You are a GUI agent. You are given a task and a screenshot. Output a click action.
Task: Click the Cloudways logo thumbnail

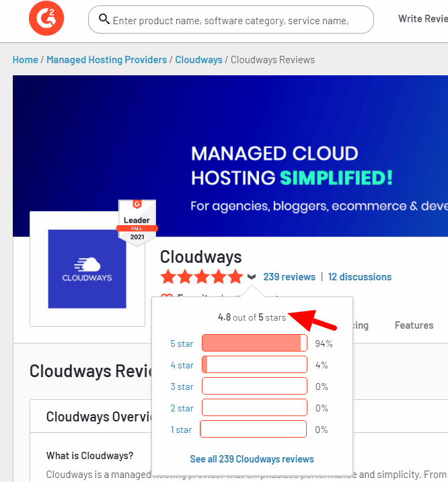(87, 269)
